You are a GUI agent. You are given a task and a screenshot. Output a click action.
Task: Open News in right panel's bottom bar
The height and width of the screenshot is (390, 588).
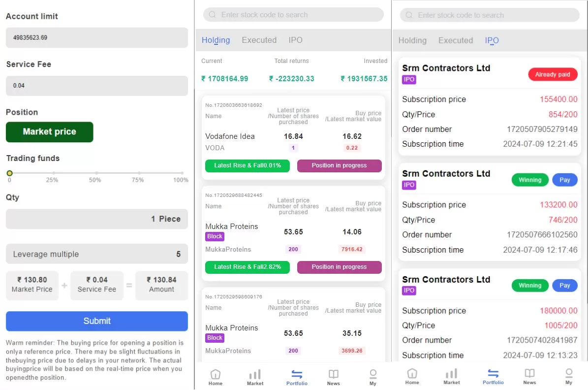[529, 377]
